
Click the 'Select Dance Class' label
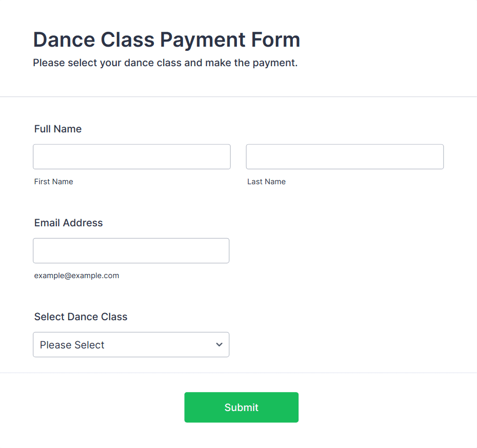(x=81, y=317)
